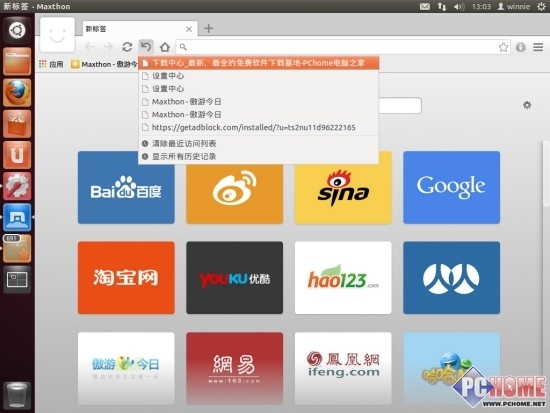Screen dimensions: 550x413
Task: Open the Baidu 百度 tile
Action: (x=126, y=187)
